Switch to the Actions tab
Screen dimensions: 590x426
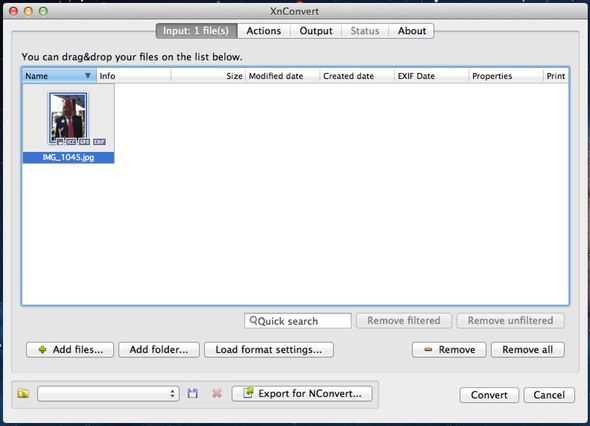coord(263,31)
